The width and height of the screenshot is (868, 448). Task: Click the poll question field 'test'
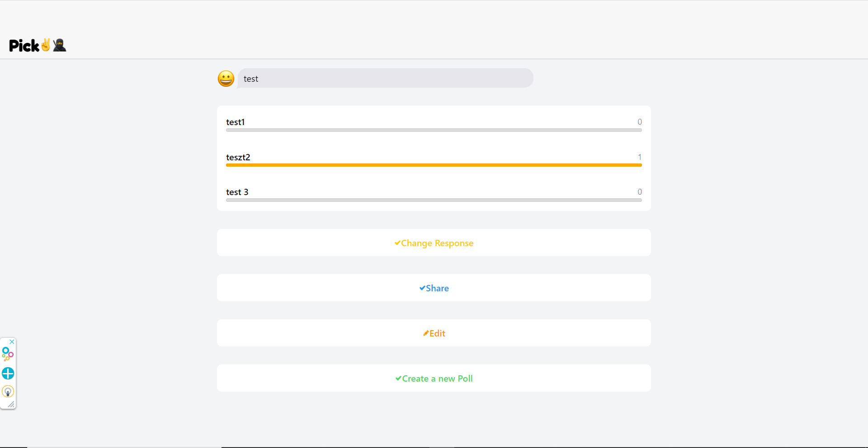(385, 78)
